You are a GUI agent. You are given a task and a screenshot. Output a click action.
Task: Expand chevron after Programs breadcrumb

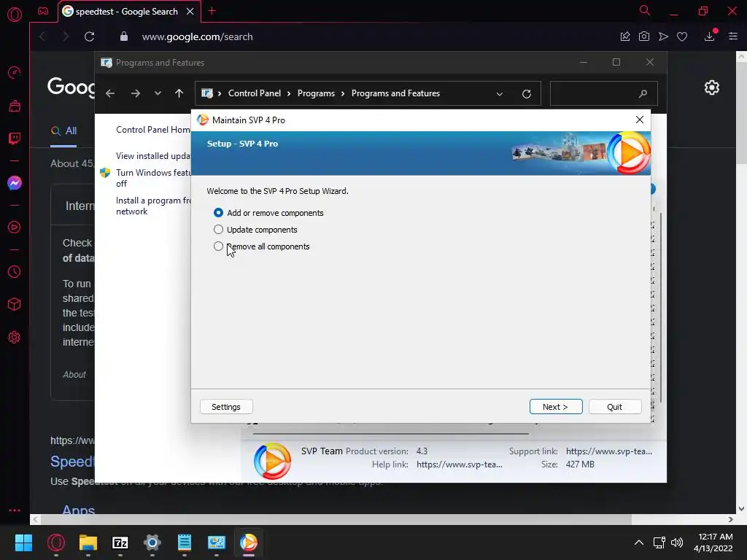(x=343, y=93)
